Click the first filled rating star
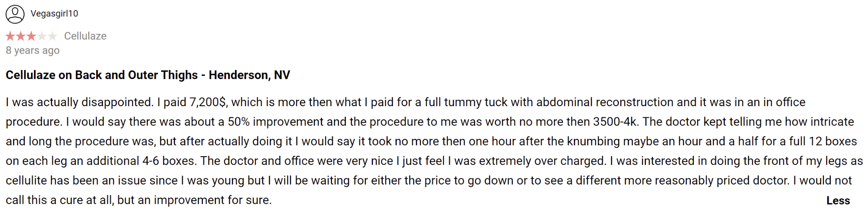This screenshot has width=868, height=212. 11,36
